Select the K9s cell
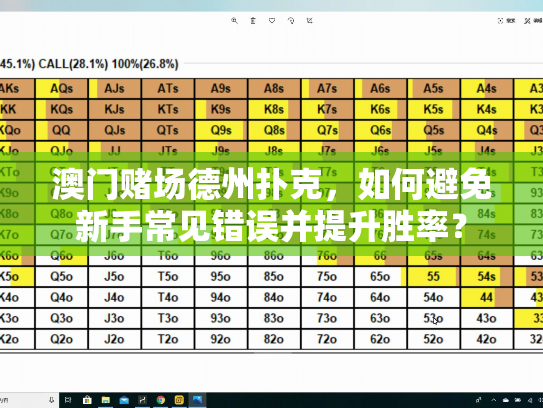The height and width of the screenshot is (408, 543). [x=221, y=109]
